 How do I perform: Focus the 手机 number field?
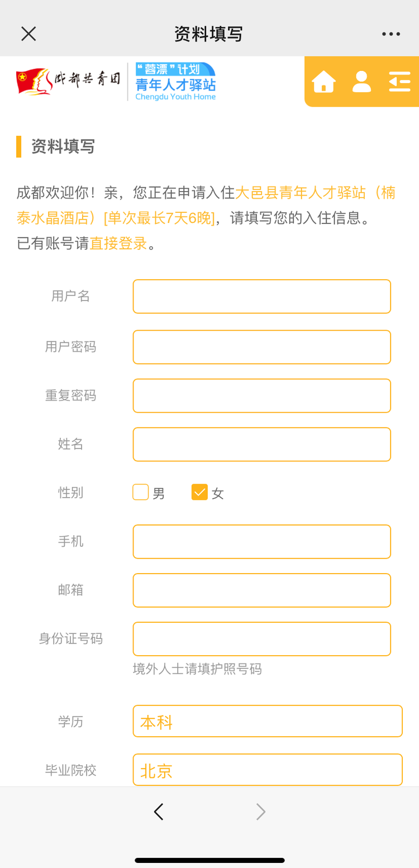pos(261,541)
